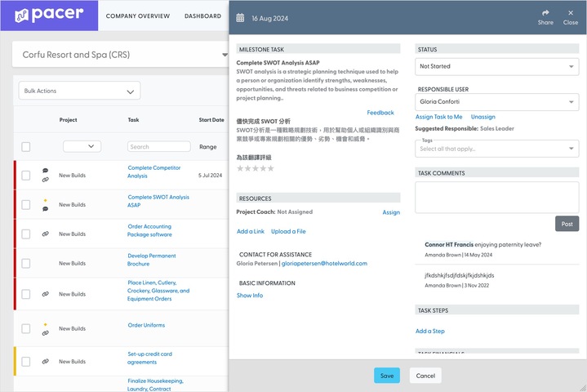Check the Complete SWOT Analysis row checkbox
Viewport: 587px width, 392px height.
(26, 205)
